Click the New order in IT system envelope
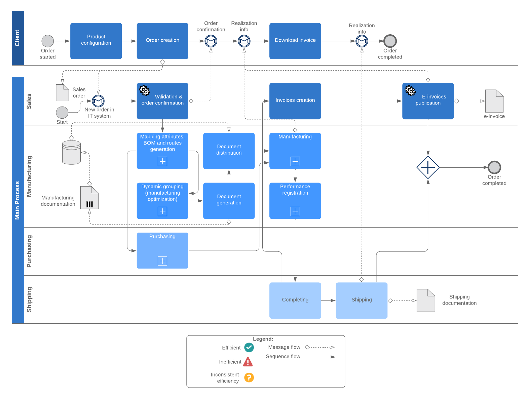Viewport: 532px width, 402px height. (x=98, y=101)
